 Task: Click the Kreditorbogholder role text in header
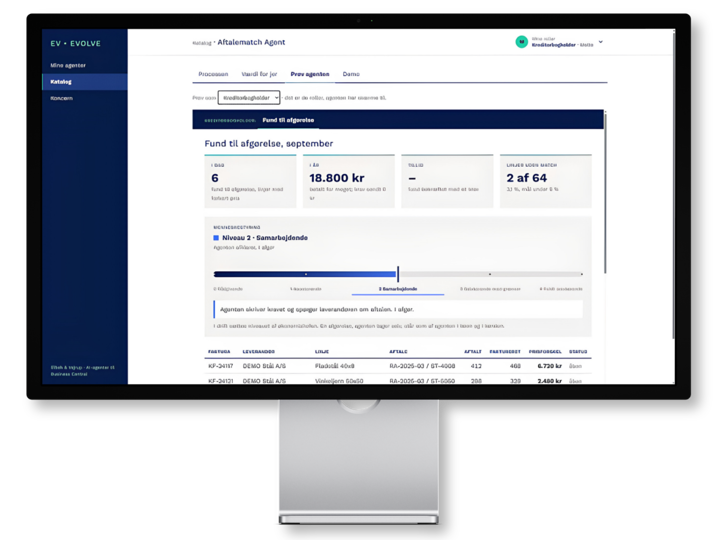click(554, 45)
